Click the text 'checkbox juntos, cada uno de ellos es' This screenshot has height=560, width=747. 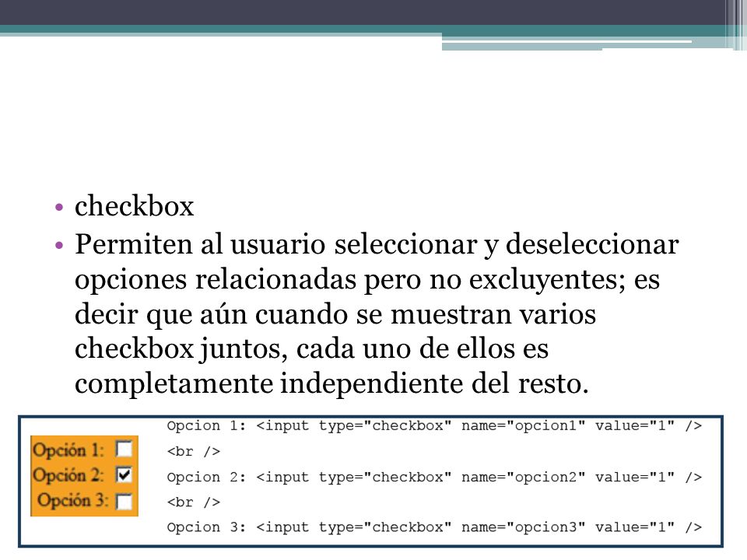[311, 349]
